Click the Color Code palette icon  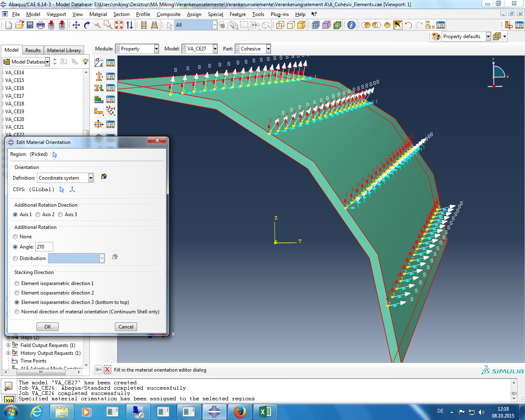click(436, 37)
